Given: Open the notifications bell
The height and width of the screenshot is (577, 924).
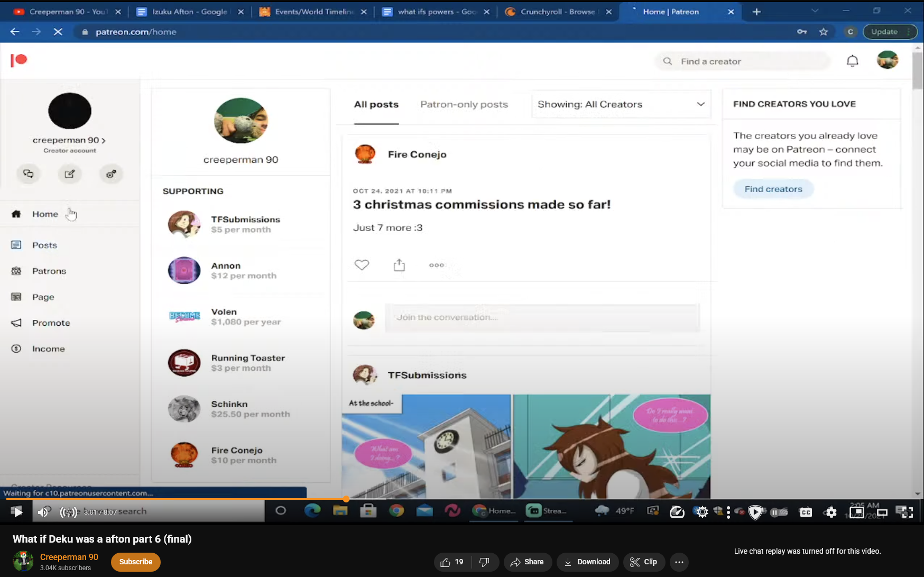Looking at the screenshot, I should tap(852, 61).
